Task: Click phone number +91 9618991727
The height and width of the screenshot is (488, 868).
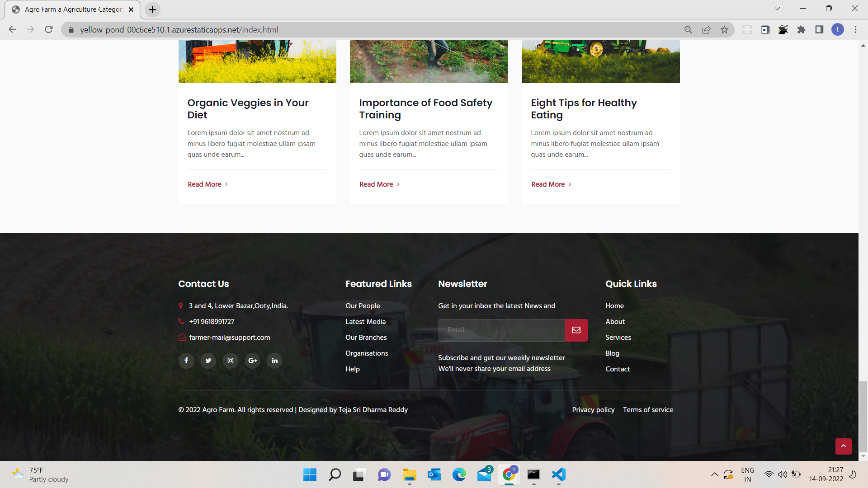Action: (212, 322)
